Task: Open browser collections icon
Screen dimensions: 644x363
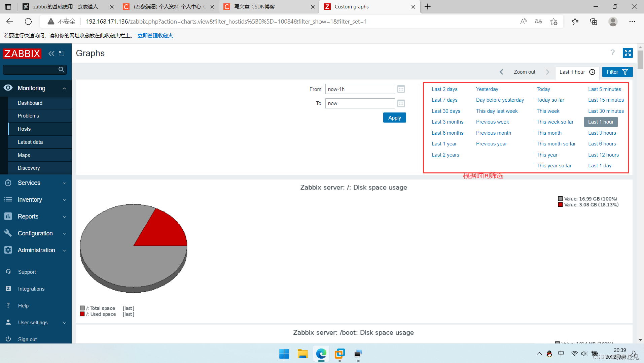Action: pos(594,22)
